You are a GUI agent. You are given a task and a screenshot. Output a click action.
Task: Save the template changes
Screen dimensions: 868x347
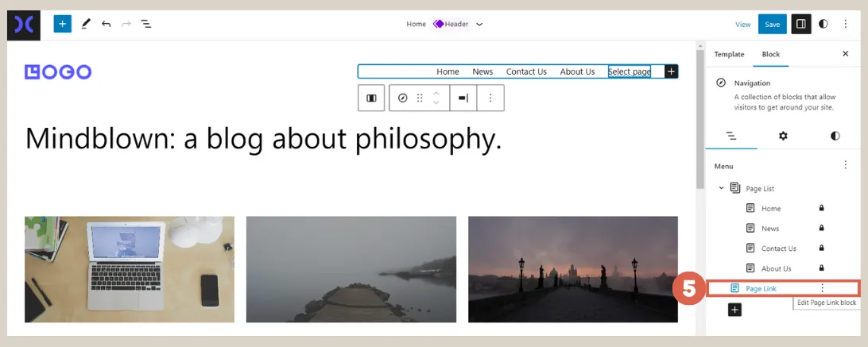[x=773, y=25]
